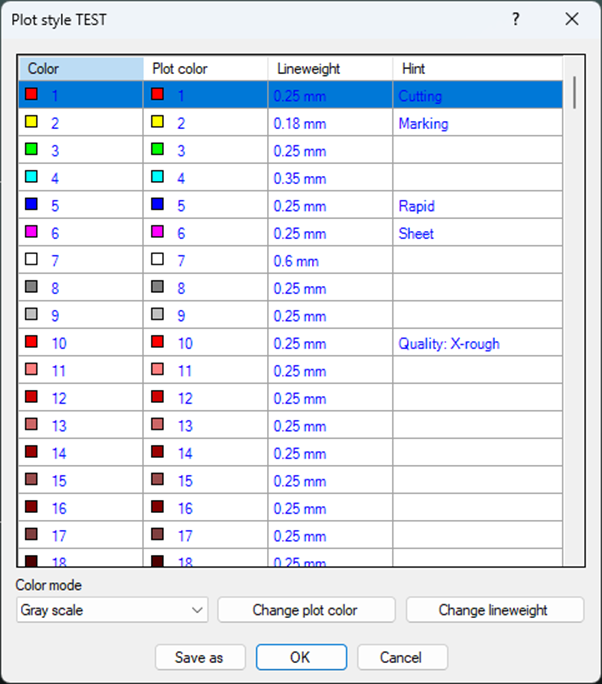Sort by the Color column header
Viewport: 602px width, 684px height.
pos(81,68)
